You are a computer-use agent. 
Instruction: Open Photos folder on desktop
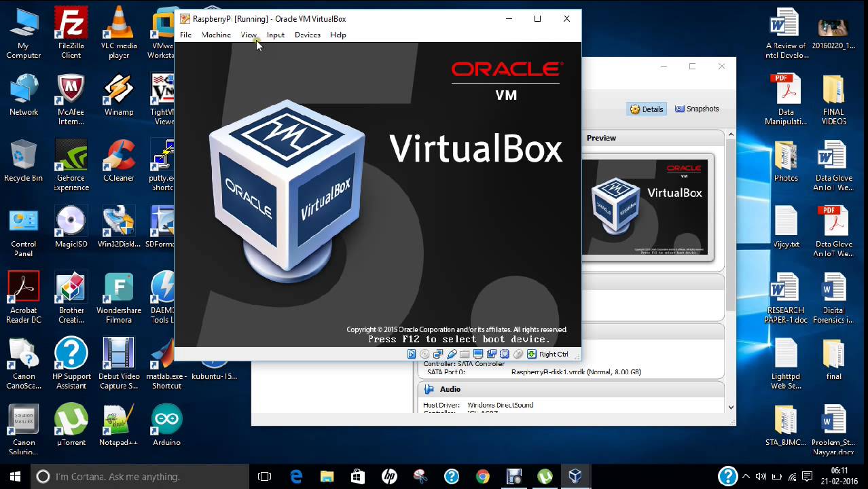786,161
